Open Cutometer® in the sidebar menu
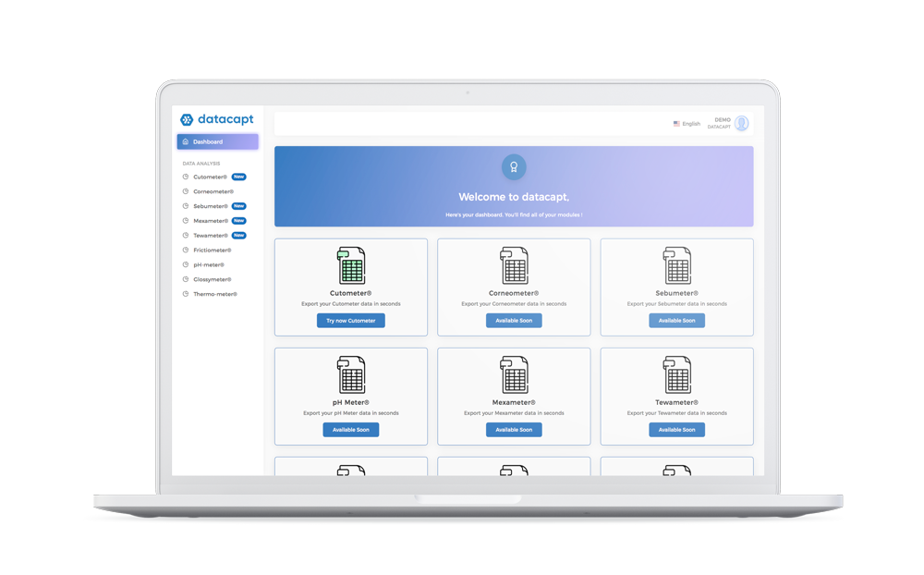The height and width of the screenshot is (575, 924). coord(211,177)
